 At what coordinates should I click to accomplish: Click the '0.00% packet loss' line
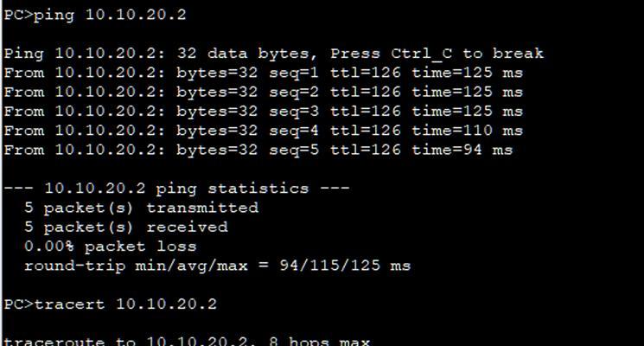pyautogui.click(x=111, y=247)
